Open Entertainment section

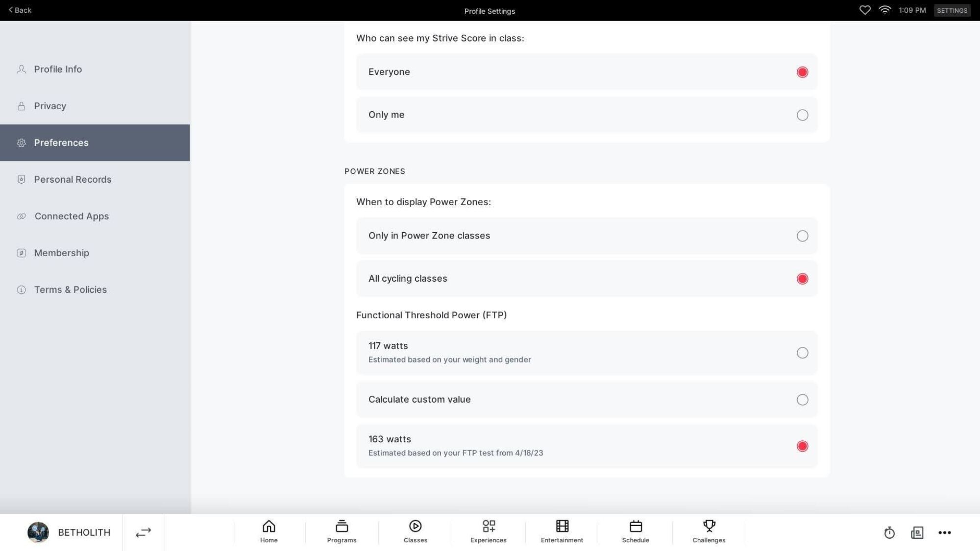coord(562,532)
